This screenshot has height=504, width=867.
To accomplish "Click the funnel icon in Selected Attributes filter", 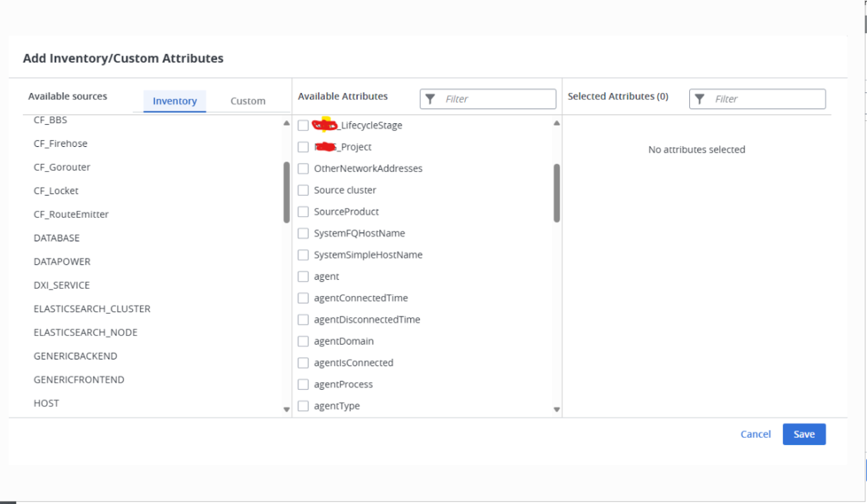I will (x=700, y=99).
